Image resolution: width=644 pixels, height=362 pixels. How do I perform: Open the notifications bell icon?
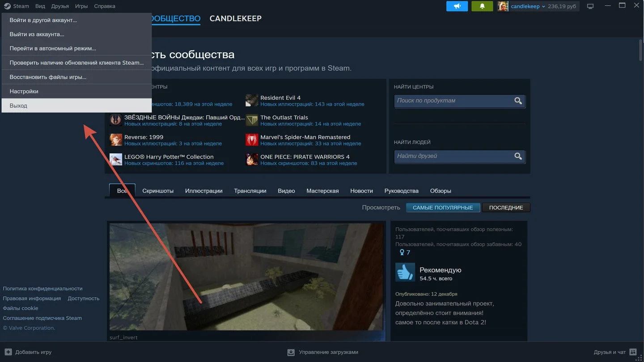tap(482, 6)
